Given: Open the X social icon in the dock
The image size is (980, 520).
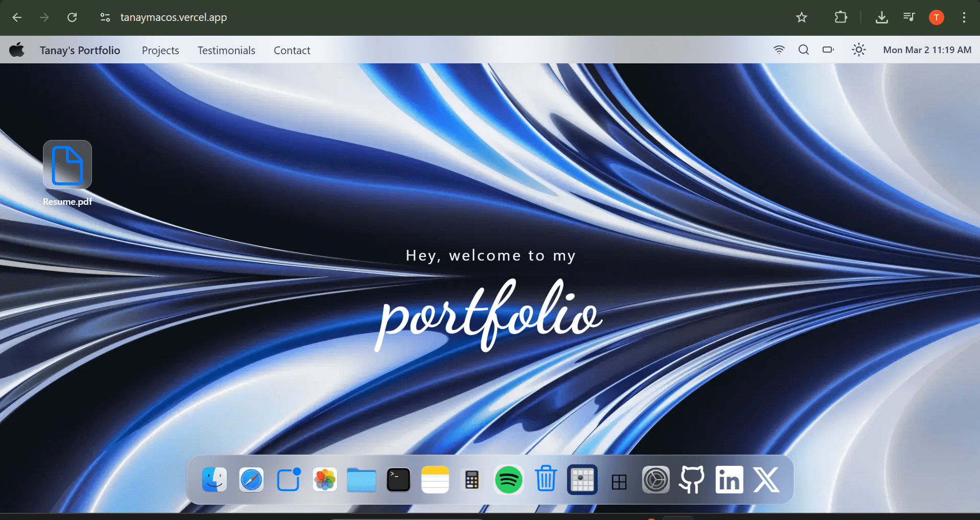Looking at the screenshot, I should [766, 479].
